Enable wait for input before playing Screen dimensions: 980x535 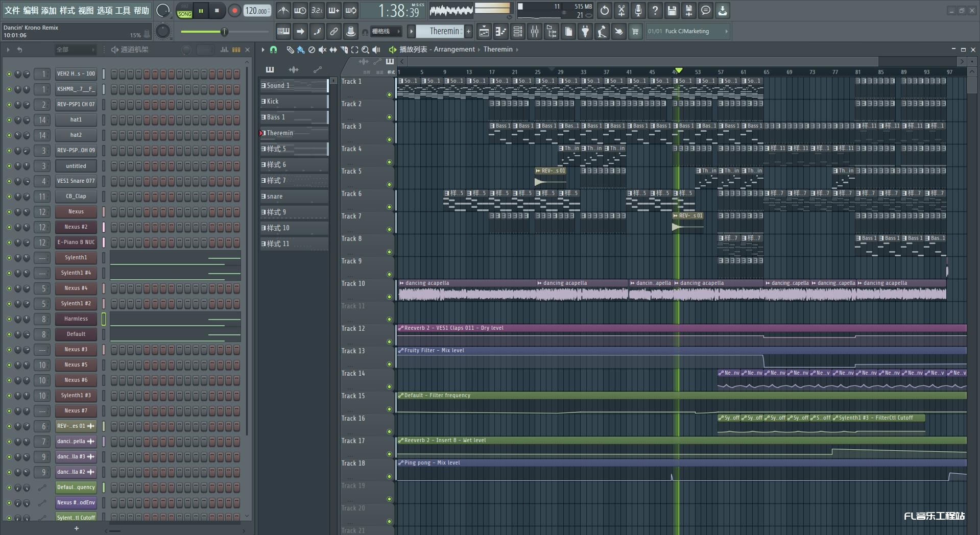300,10
